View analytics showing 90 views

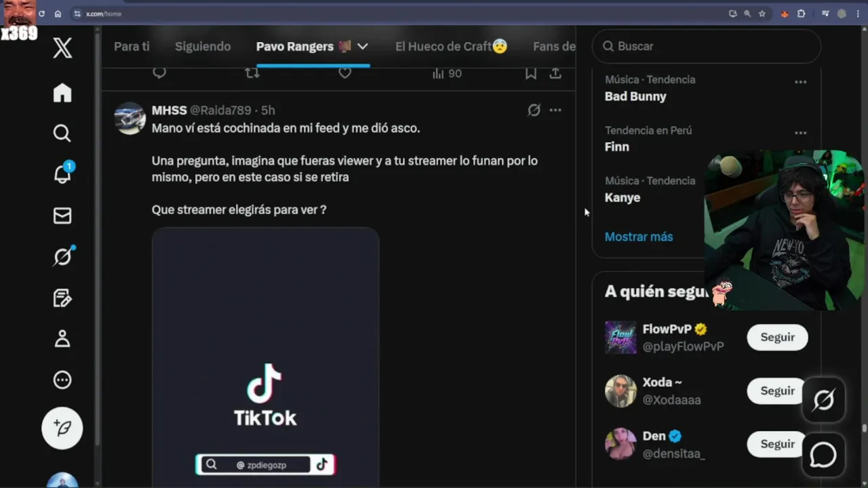click(x=447, y=73)
